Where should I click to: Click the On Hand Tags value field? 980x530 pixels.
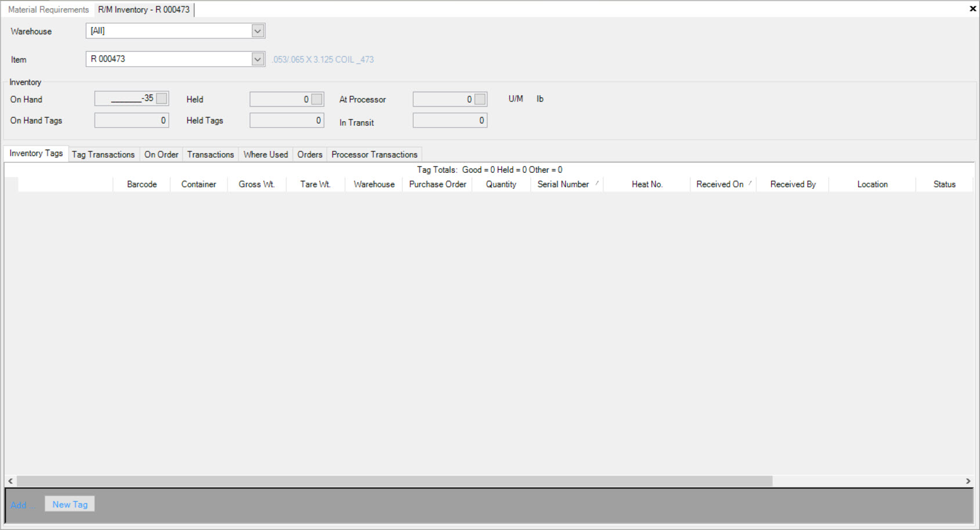tap(132, 120)
